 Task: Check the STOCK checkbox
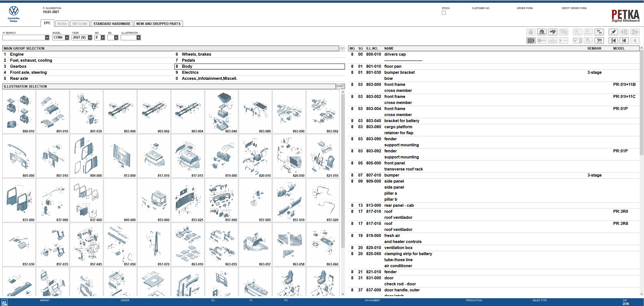click(444, 13)
